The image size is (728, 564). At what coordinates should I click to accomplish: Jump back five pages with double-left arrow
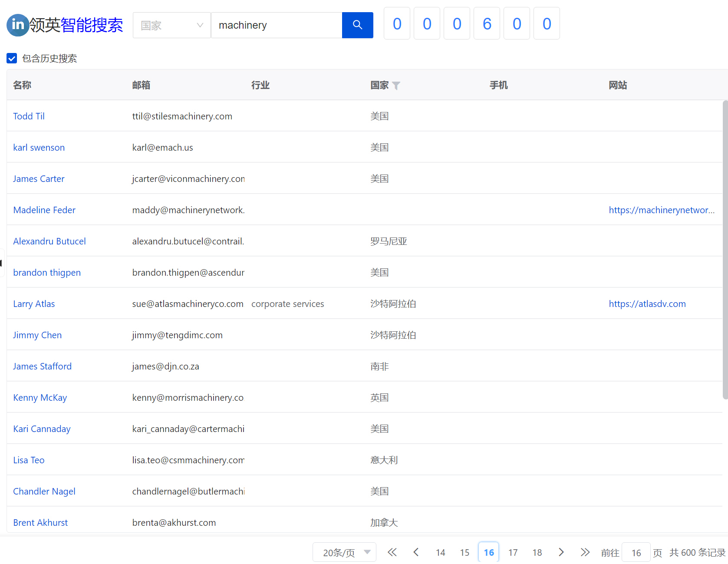coord(392,552)
